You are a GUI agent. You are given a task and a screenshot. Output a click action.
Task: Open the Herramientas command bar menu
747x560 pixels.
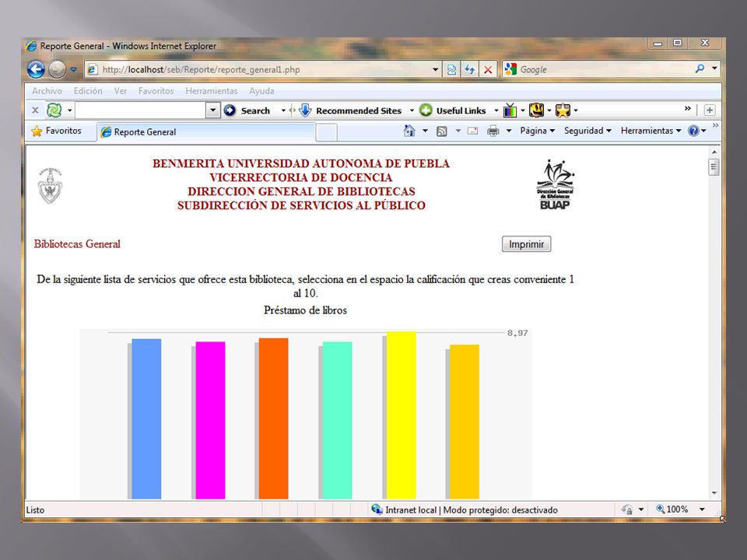[651, 131]
